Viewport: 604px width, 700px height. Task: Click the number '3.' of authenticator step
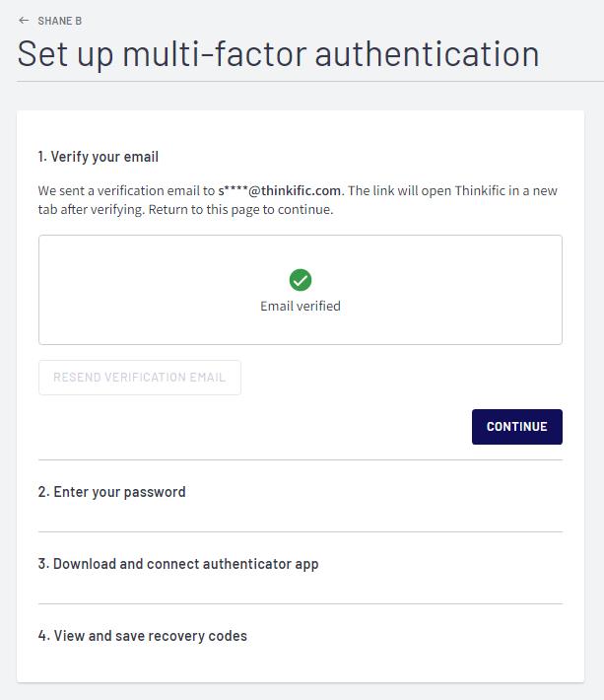(x=43, y=563)
